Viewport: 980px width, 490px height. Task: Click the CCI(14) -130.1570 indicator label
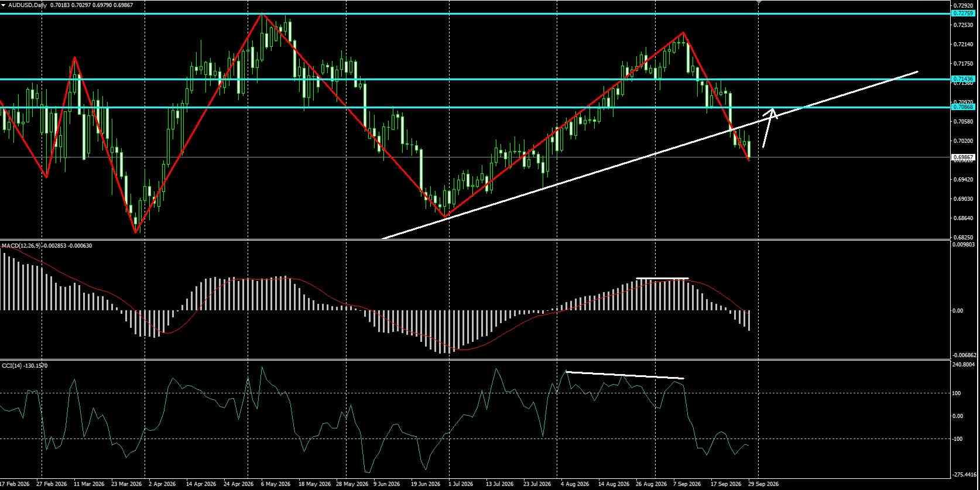(25, 365)
